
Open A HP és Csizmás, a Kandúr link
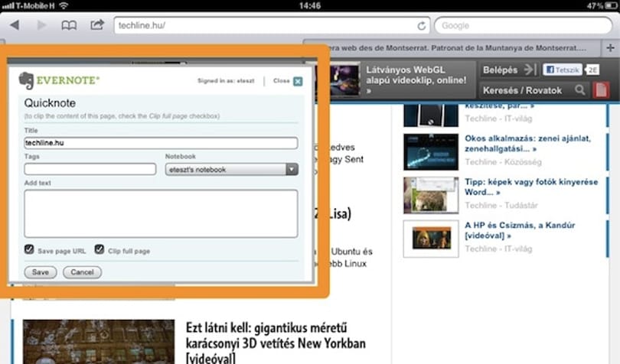(520, 230)
